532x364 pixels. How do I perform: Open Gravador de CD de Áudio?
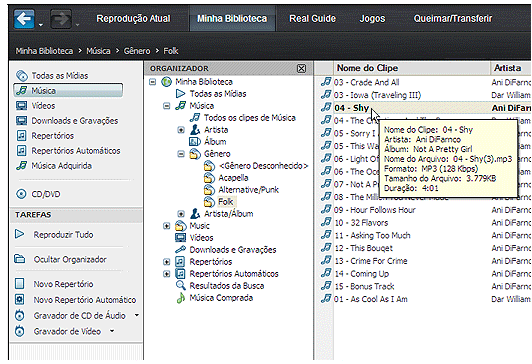70,315
